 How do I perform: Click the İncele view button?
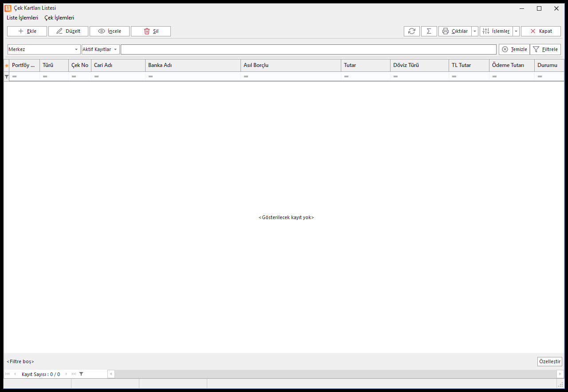point(110,31)
